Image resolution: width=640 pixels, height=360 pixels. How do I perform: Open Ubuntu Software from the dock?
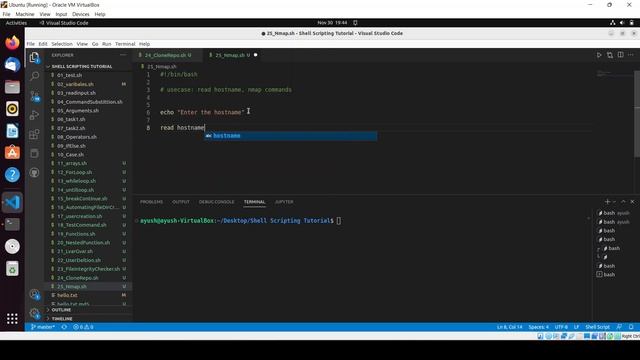coord(12,153)
